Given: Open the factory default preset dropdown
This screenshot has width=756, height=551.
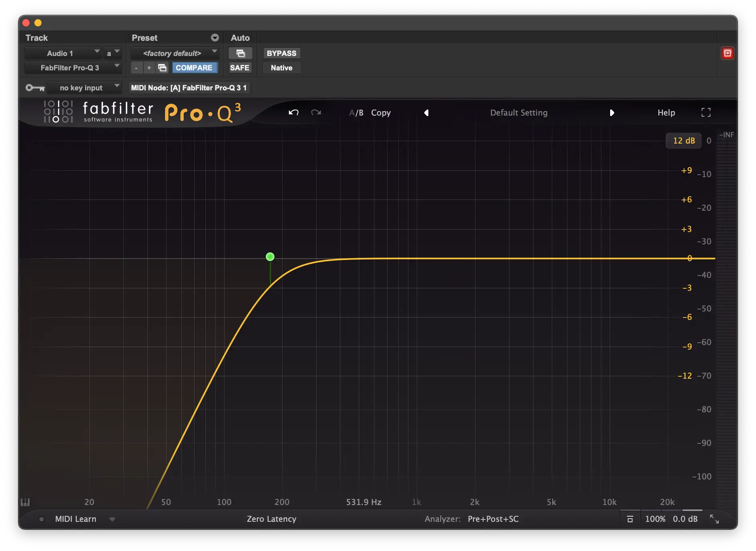Looking at the screenshot, I should (x=175, y=53).
